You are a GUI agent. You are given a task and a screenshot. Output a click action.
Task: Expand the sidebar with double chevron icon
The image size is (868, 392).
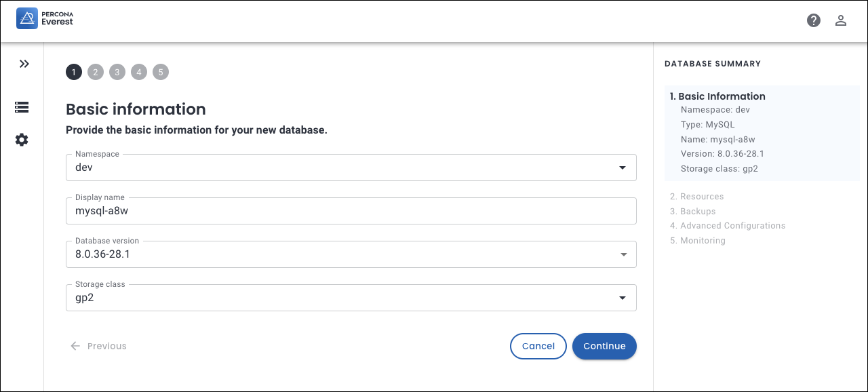tap(24, 64)
